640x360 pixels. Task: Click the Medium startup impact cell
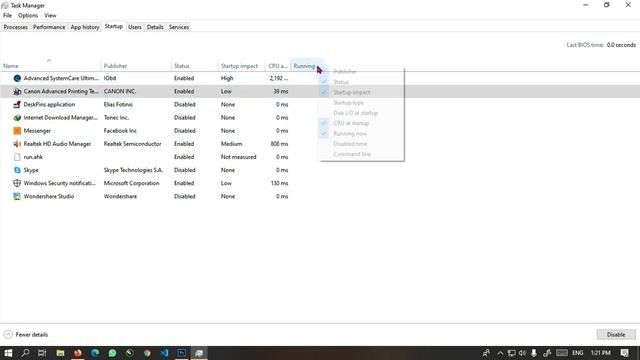click(231, 144)
